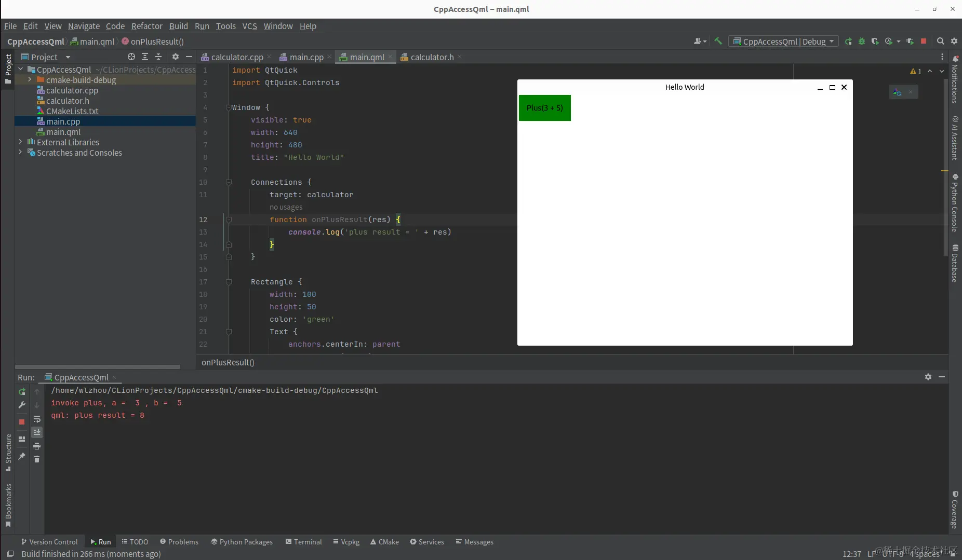Stop process in Run panel
The image size is (962, 560).
(22, 422)
